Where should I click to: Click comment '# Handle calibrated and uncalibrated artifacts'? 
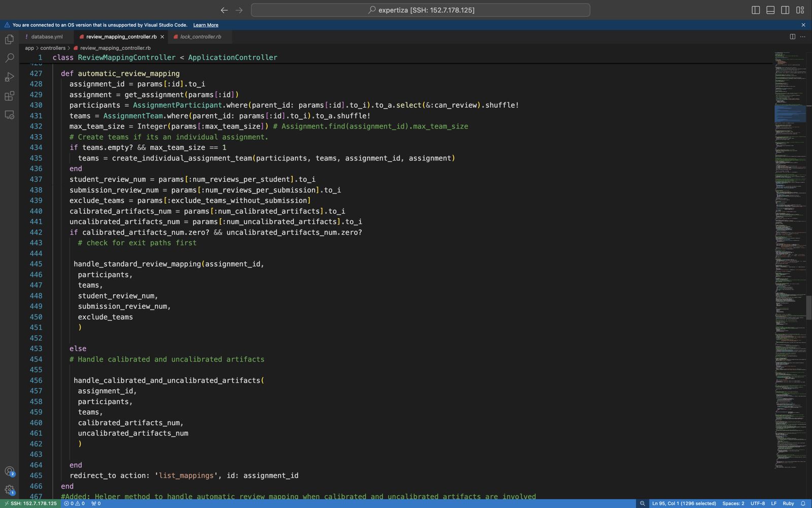(x=167, y=359)
